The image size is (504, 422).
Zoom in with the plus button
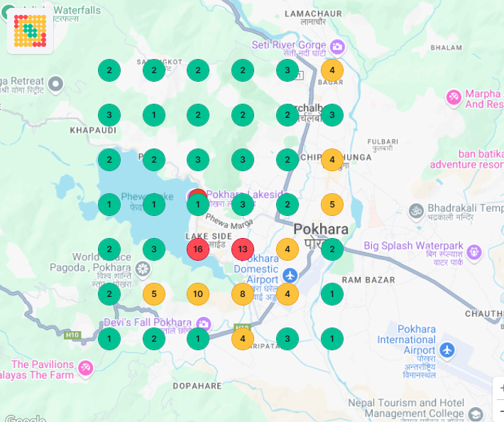500,388
